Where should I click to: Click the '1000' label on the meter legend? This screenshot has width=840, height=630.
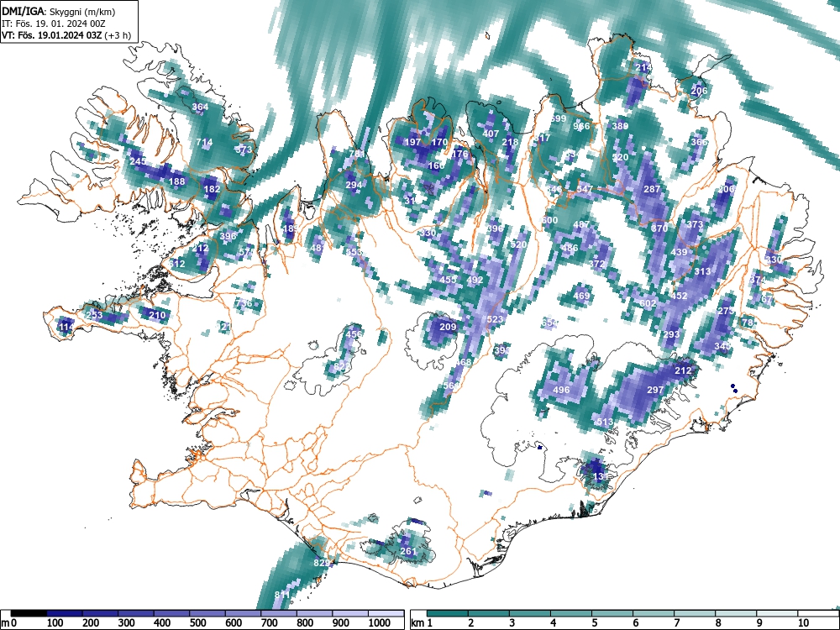click(380, 623)
